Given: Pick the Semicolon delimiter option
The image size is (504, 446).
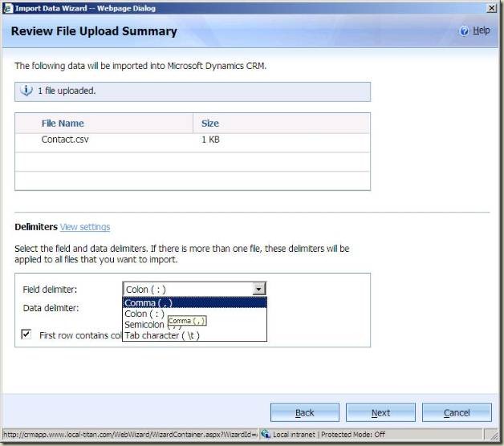Looking at the screenshot, I should (144, 325).
